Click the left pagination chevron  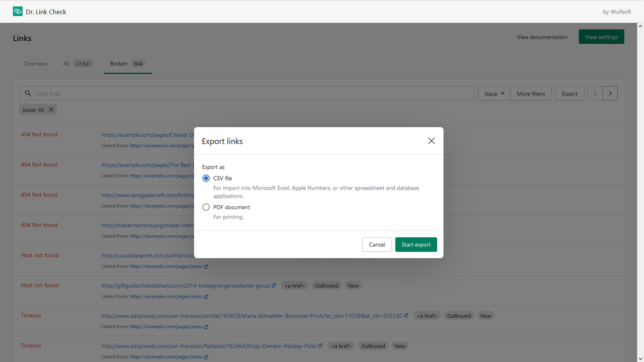[x=595, y=93]
